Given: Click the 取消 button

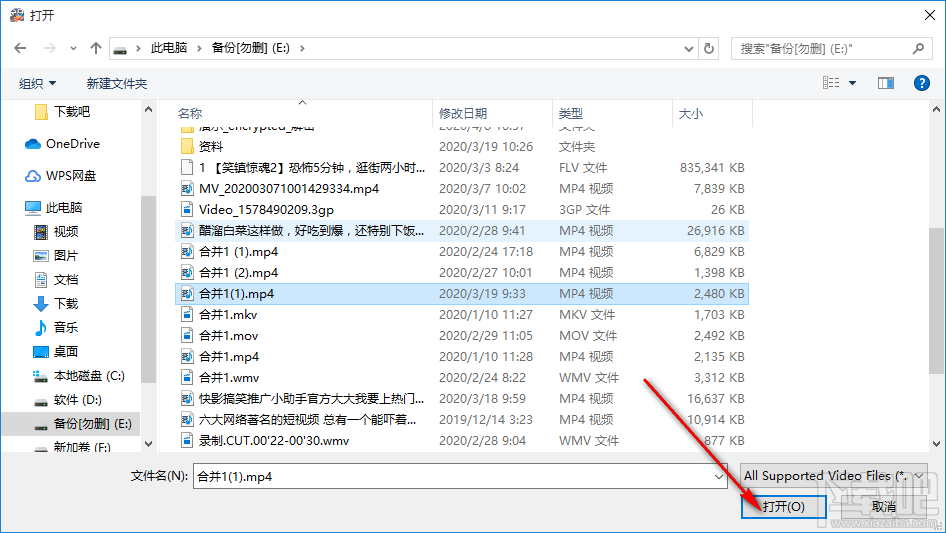Looking at the screenshot, I should pos(883,506).
